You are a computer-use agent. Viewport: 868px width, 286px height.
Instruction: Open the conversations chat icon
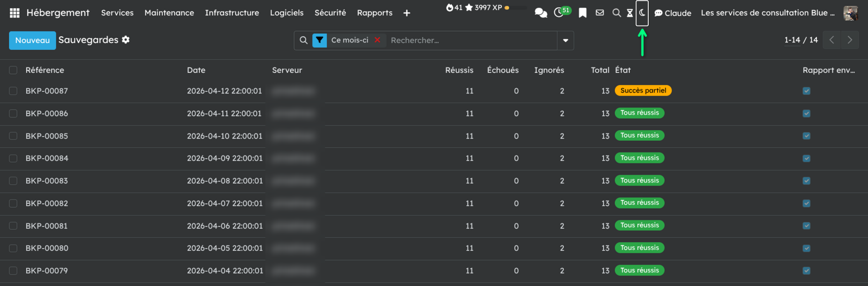(x=541, y=13)
